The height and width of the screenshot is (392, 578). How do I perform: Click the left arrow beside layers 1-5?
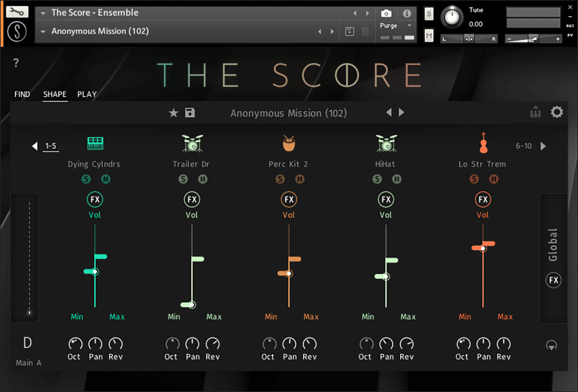35,146
